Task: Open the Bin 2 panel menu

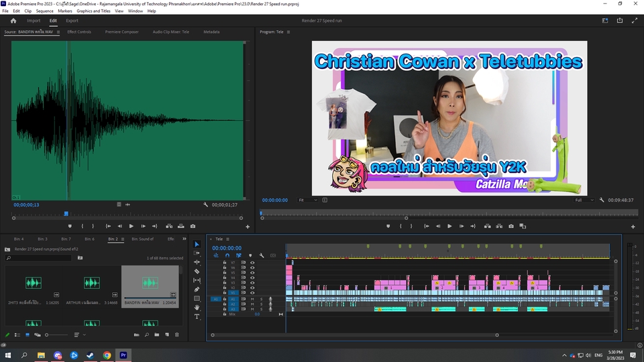Action: tap(122, 239)
